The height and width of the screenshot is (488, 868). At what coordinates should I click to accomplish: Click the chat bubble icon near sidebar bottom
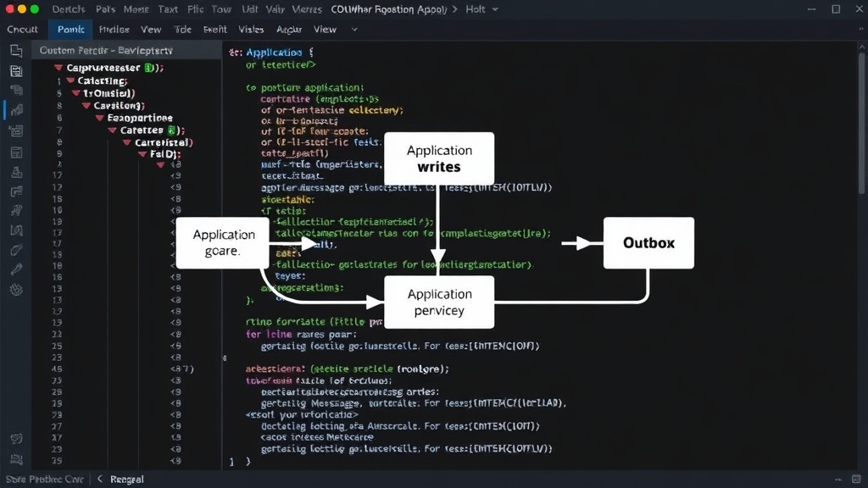point(16,439)
